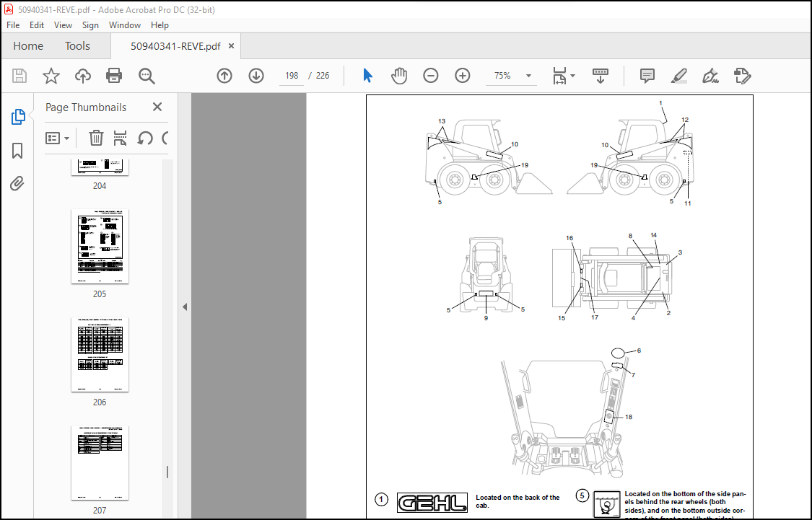Click the Save file icon

coord(19,76)
